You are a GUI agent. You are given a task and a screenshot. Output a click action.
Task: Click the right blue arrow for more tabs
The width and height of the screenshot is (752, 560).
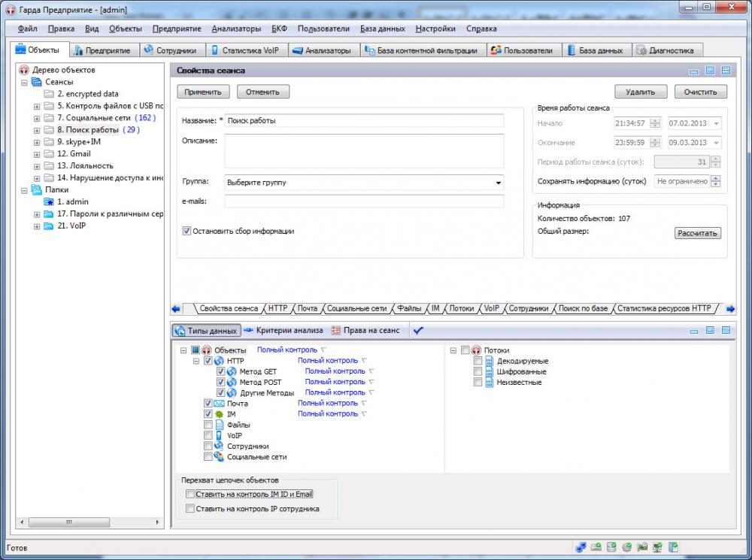tap(729, 308)
